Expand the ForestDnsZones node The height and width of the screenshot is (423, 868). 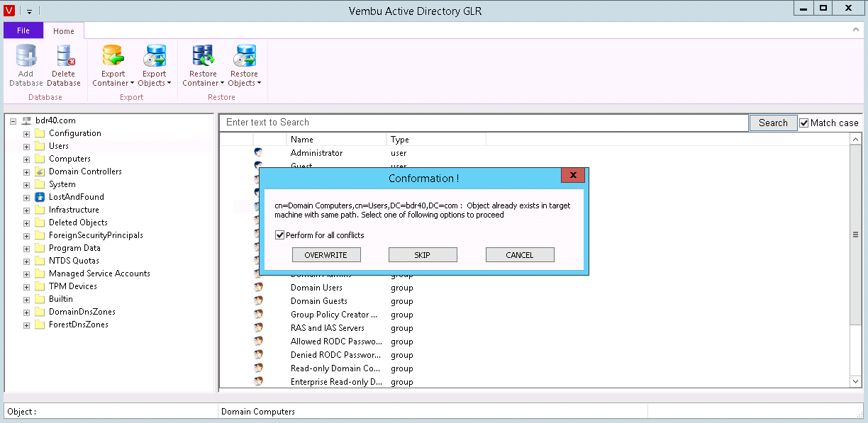pos(26,325)
